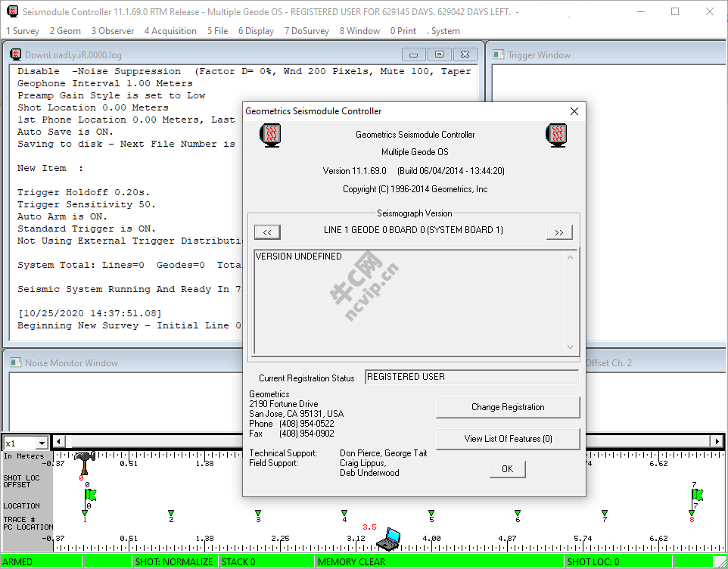Click the trace 6 geophone marker

[x=518, y=513]
